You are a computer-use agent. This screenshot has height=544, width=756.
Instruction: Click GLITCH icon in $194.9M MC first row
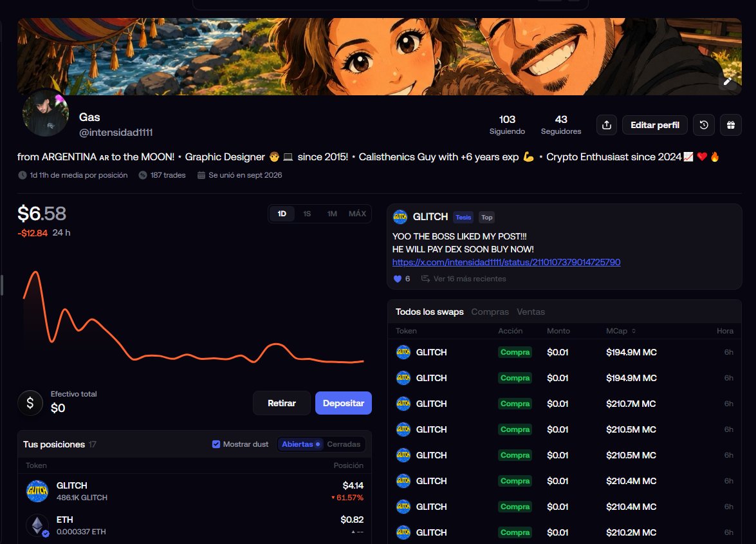click(x=403, y=352)
